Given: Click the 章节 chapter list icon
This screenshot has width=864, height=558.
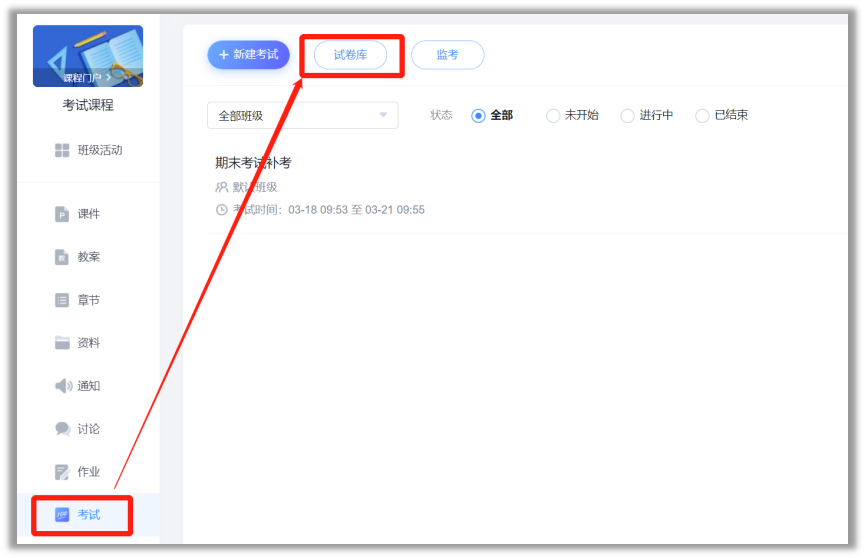Looking at the screenshot, I should [62, 300].
